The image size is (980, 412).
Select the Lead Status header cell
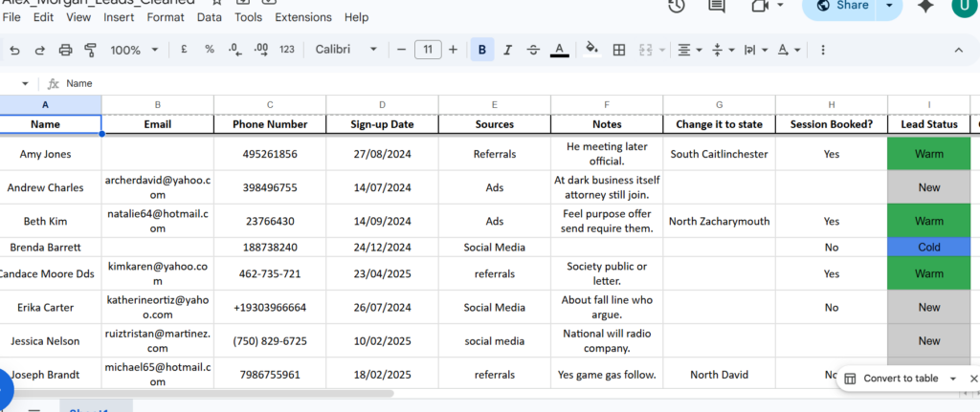pyautogui.click(x=928, y=124)
